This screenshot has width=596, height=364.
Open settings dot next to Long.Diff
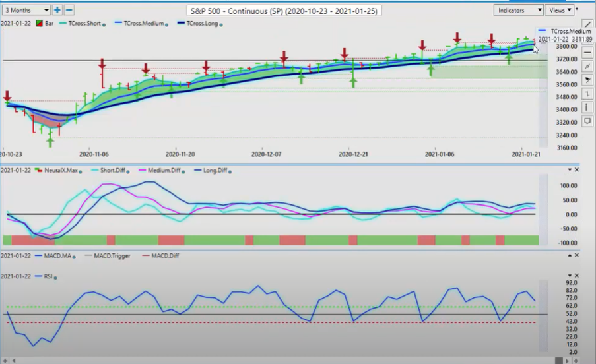[230, 171]
